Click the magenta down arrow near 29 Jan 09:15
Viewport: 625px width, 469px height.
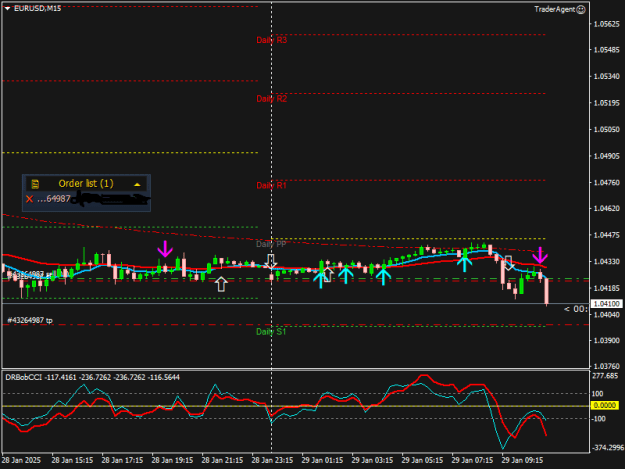point(540,255)
